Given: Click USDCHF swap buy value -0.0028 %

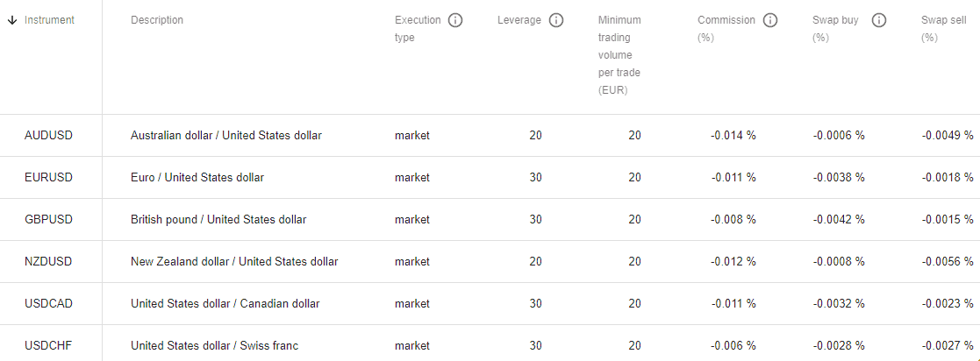Looking at the screenshot, I should [x=840, y=345].
